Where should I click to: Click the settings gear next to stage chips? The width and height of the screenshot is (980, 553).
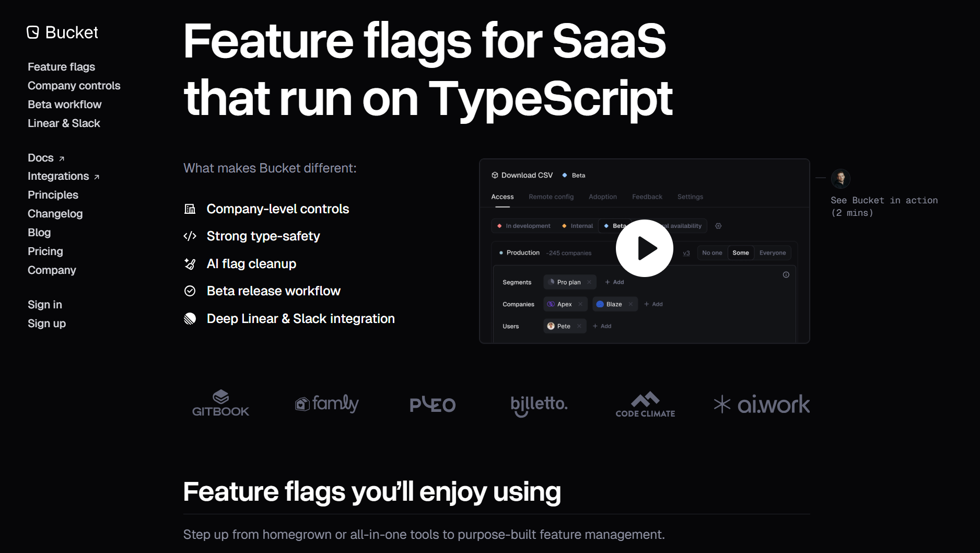(718, 226)
